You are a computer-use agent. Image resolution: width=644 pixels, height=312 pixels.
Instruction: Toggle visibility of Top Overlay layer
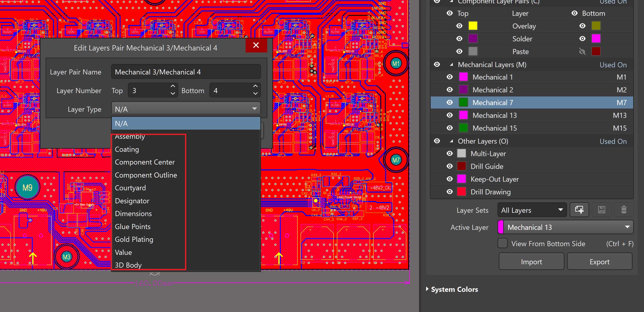[x=459, y=26]
